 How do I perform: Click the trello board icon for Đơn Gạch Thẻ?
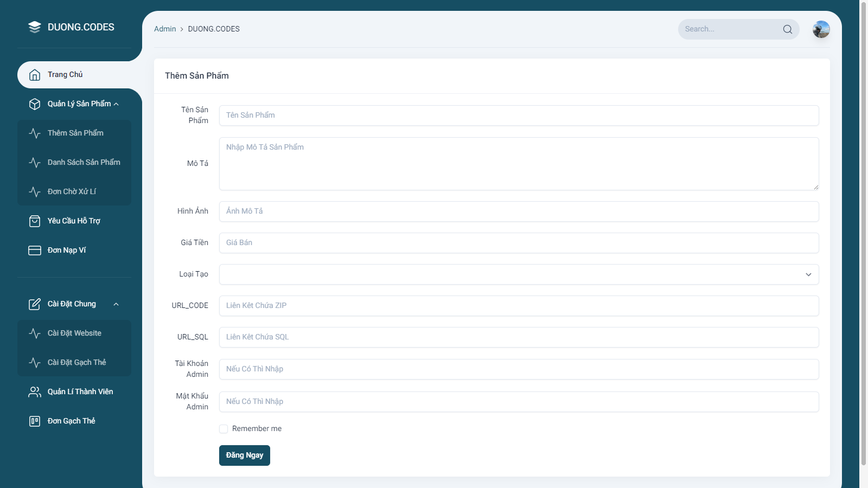pyautogui.click(x=34, y=421)
